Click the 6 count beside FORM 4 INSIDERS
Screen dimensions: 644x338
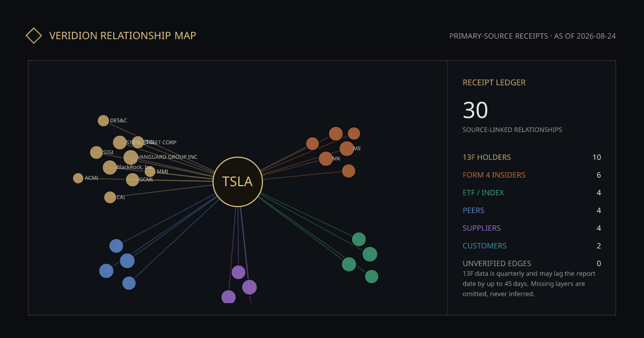(599, 175)
